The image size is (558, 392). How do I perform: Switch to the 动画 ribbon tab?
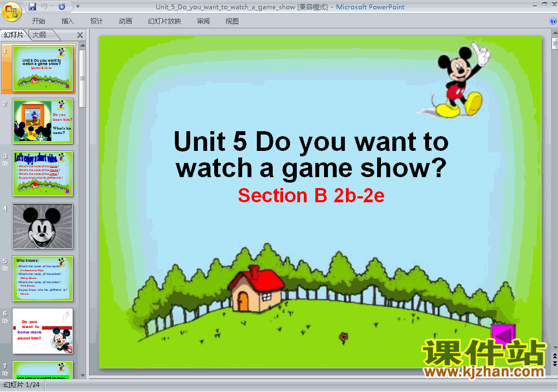[x=125, y=21]
